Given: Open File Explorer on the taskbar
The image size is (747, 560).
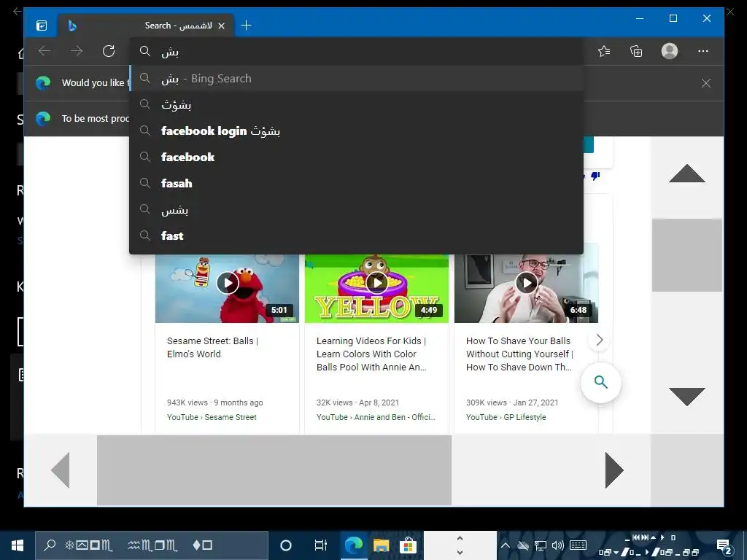Looking at the screenshot, I should coord(381,545).
